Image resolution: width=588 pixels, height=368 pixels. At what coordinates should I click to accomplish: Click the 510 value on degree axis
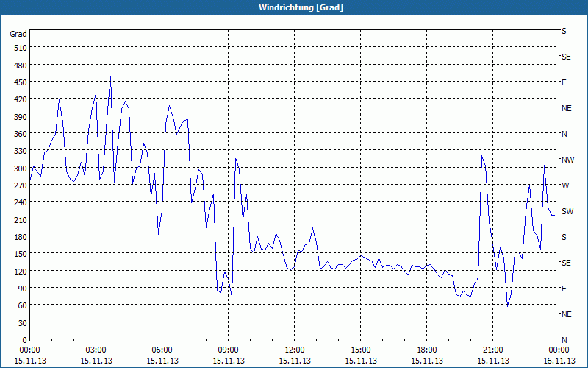click(x=21, y=48)
